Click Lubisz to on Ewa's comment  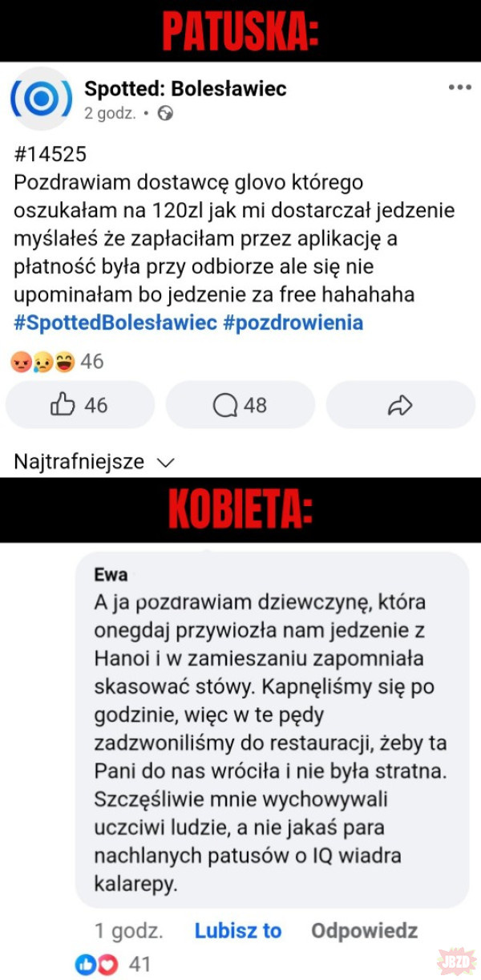pos(238,931)
